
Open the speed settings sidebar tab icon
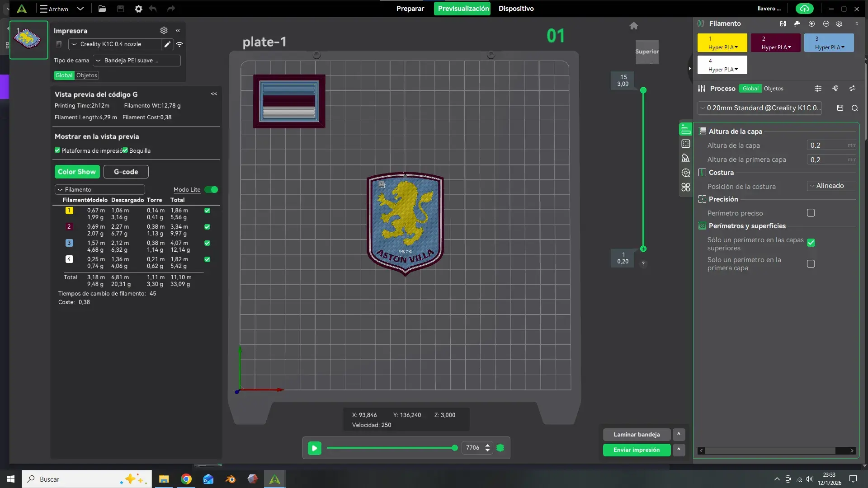pos(686,173)
